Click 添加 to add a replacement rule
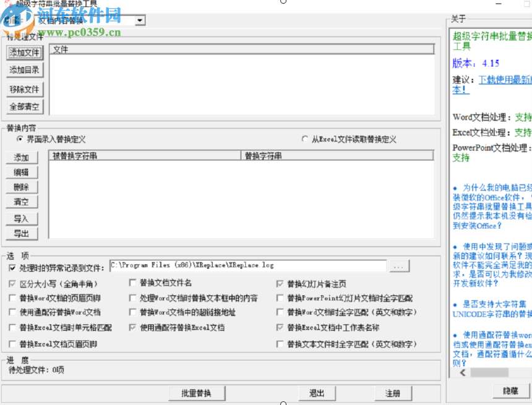 point(22,157)
